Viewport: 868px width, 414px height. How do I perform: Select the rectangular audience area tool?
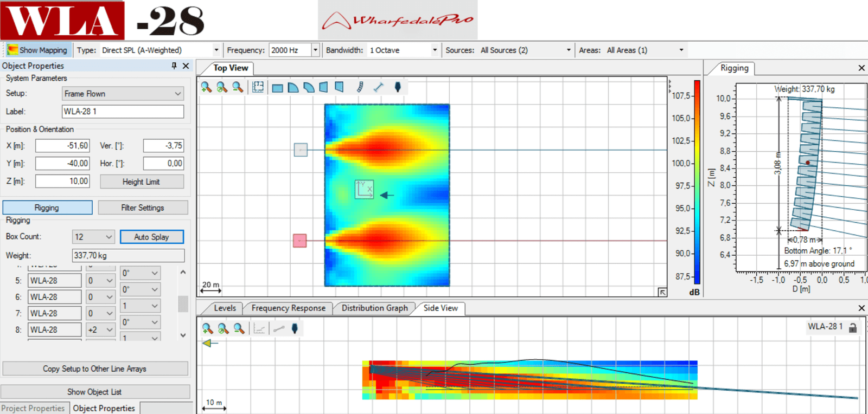[x=277, y=88]
